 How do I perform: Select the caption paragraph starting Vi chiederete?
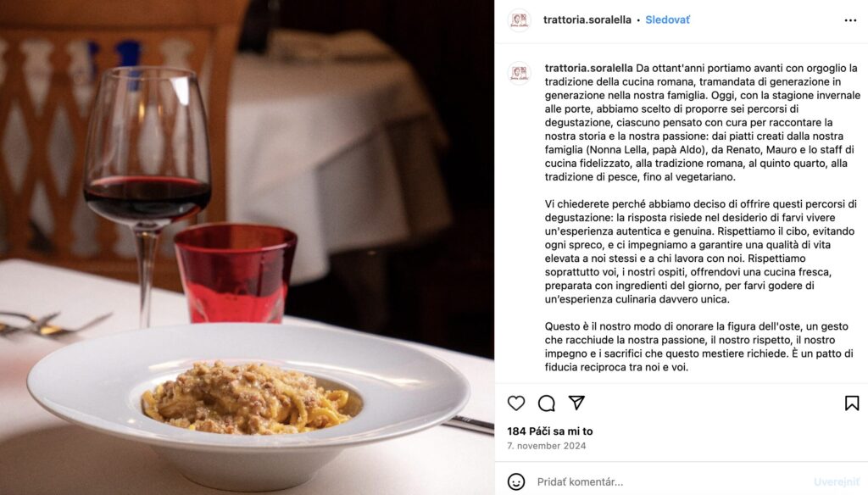click(x=700, y=252)
